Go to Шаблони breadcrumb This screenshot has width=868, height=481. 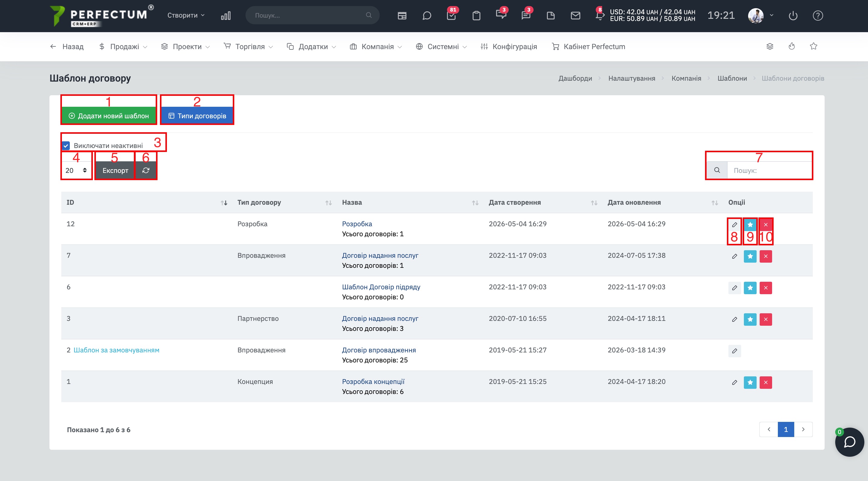tap(732, 79)
